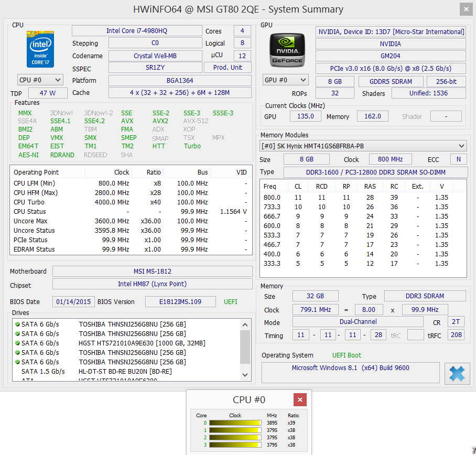
Task: Click the NVIDIA Device ID 13D7 field
Action: click(391, 32)
